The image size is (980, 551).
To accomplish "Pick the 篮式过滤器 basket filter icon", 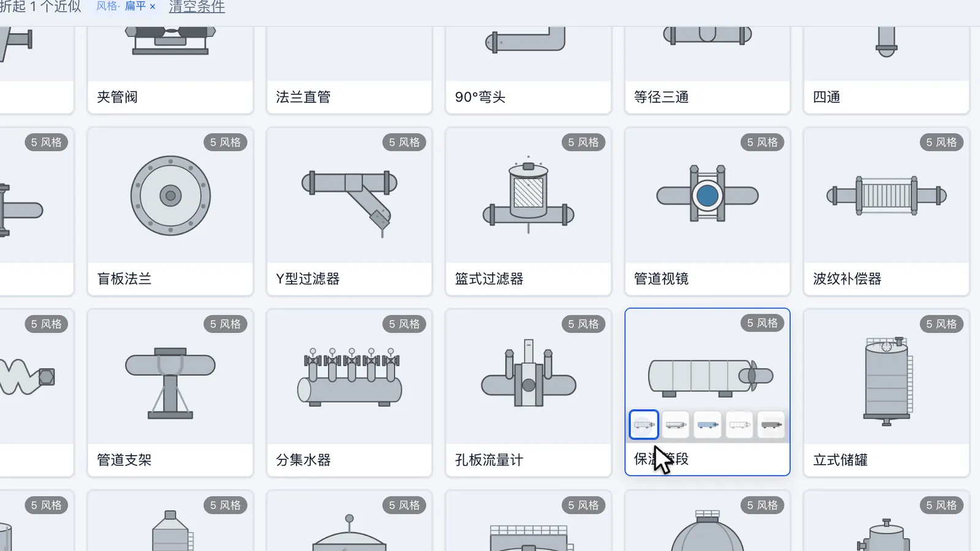I will (529, 195).
